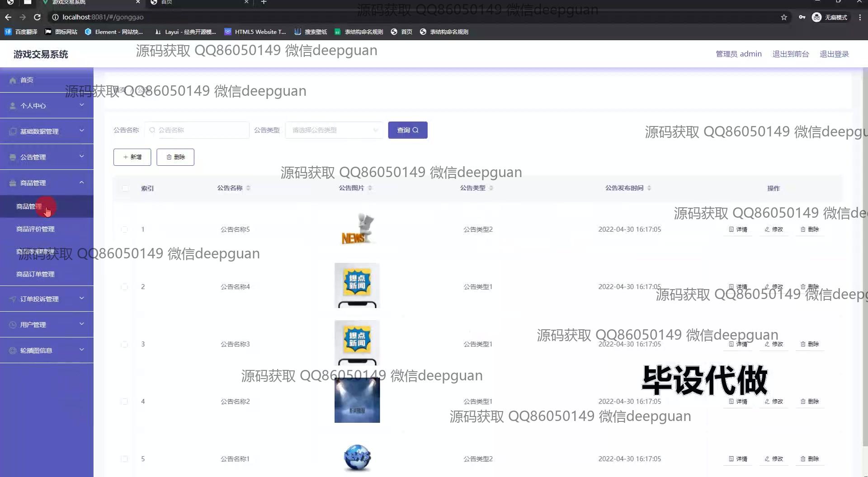This screenshot has height=477, width=868.
Task: Click the 修改 edit icon for 公告名称2
Action: click(767, 402)
